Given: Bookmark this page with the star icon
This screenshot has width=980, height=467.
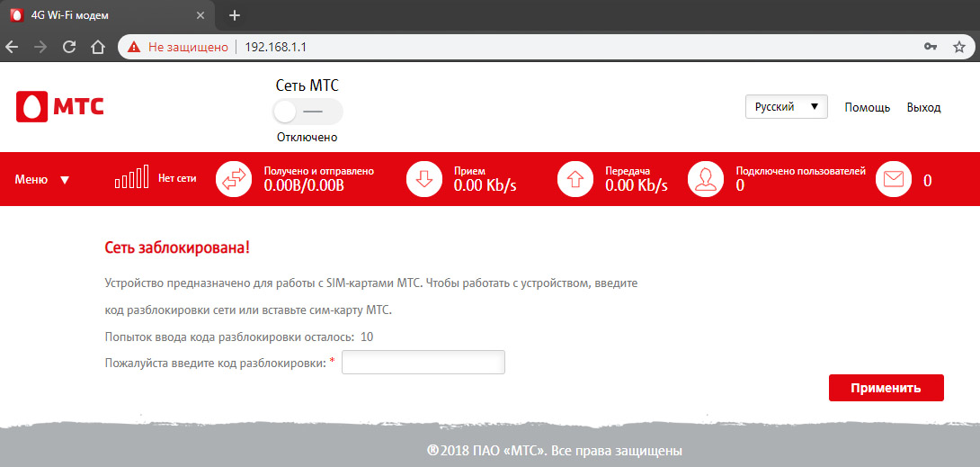Looking at the screenshot, I should click(x=958, y=46).
